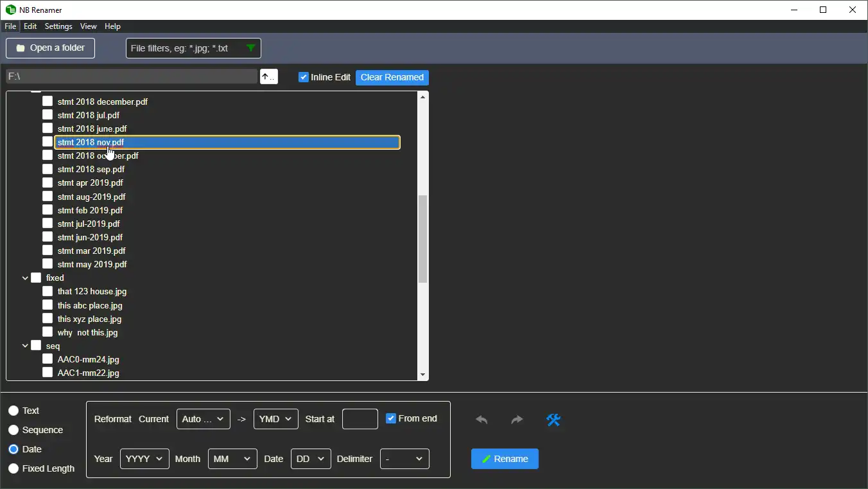The width and height of the screenshot is (868, 489).
Task: Check the box for stmt apr 2019.pdf
Action: point(48,182)
